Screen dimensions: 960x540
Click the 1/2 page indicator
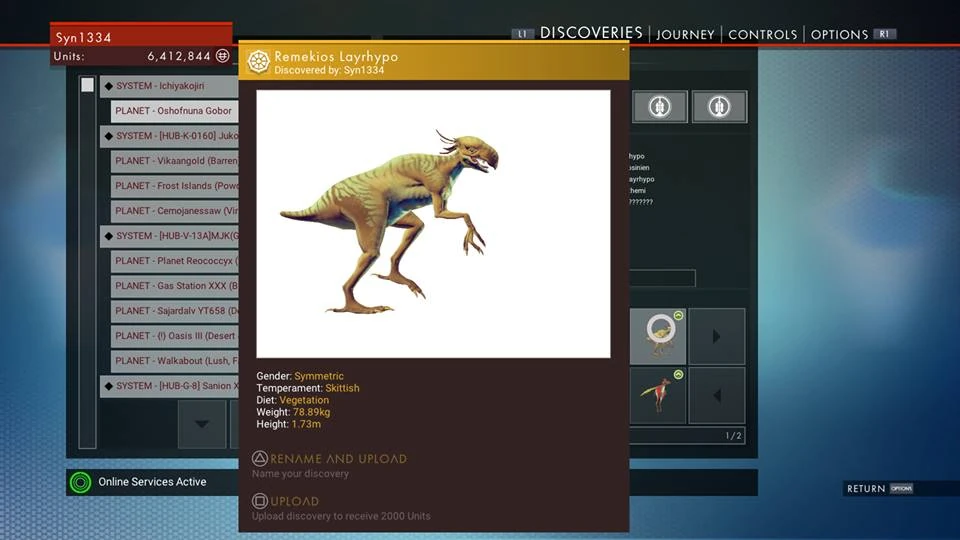tap(733, 436)
